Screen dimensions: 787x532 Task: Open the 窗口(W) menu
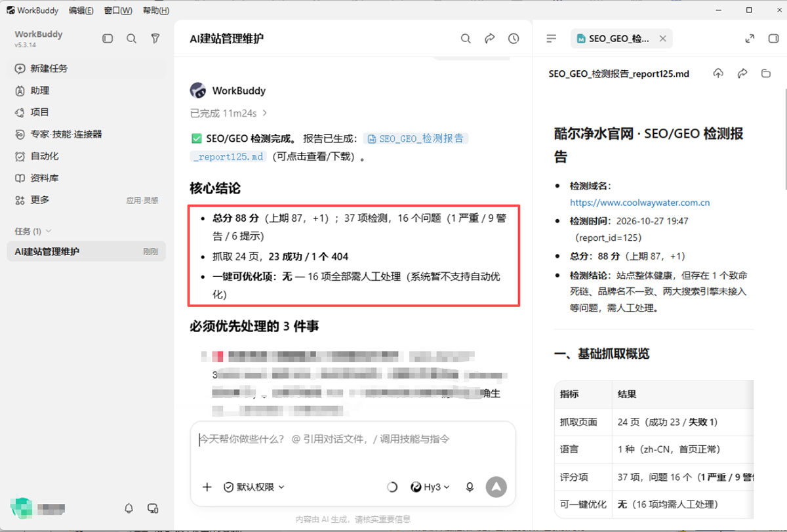118,10
